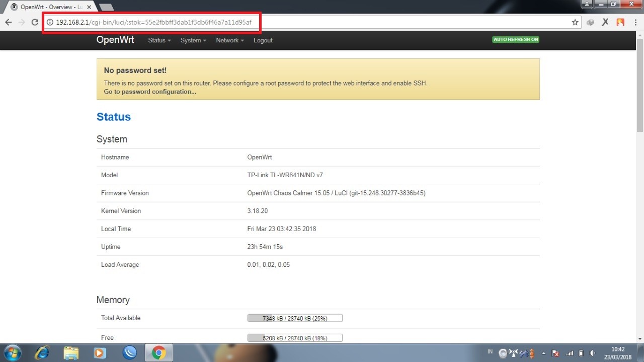Click the Bluetooth tray icon
644x362 pixels.
pos(523,353)
